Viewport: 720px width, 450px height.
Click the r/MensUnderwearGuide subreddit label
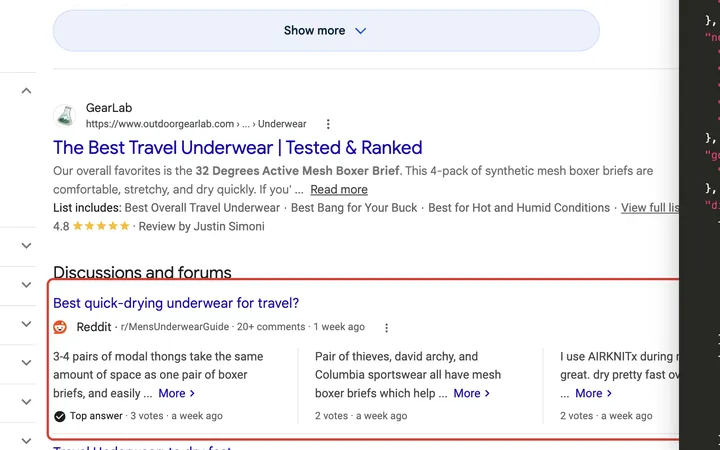point(175,327)
